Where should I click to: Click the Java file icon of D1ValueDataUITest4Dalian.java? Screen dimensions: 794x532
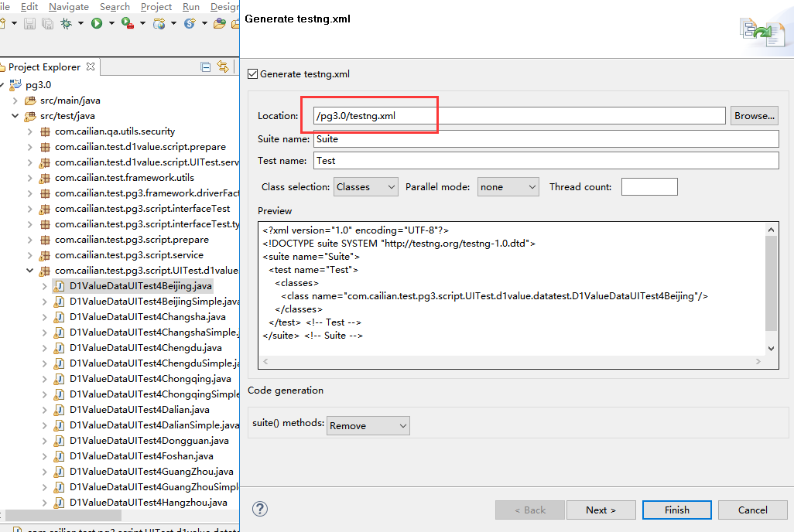[x=60, y=410]
